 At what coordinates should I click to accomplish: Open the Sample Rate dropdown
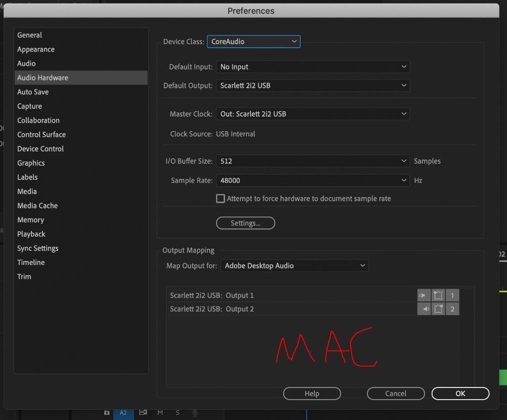click(313, 180)
